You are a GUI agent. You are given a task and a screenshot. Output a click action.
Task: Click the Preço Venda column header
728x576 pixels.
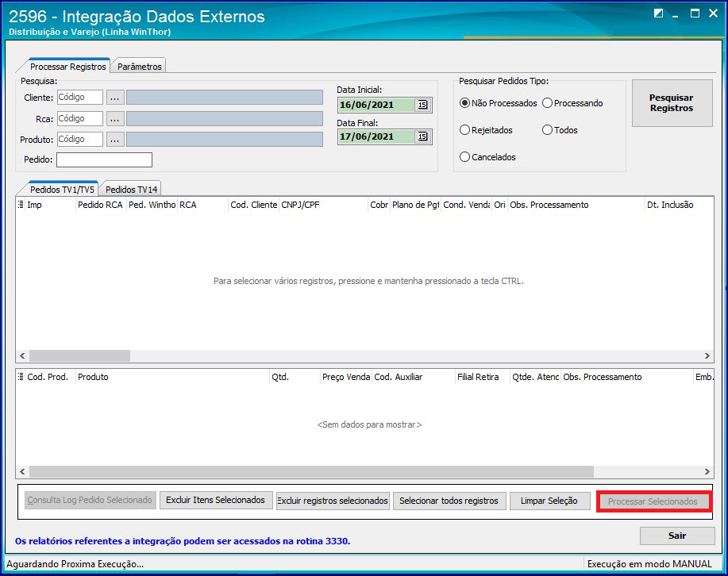tap(346, 377)
